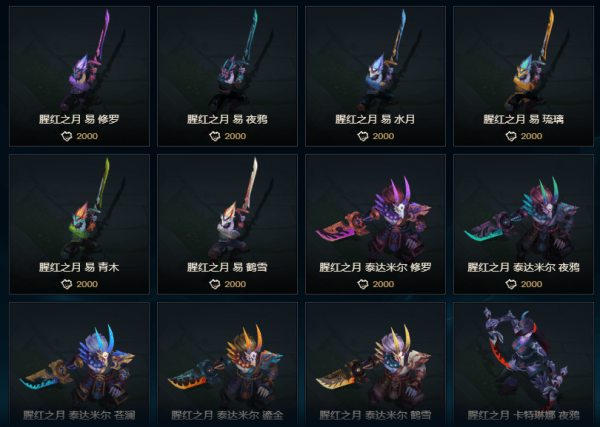Image resolution: width=600 pixels, height=427 pixels.
Task: Click the currency icon under 易 水月
Action: tap(363, 136)
